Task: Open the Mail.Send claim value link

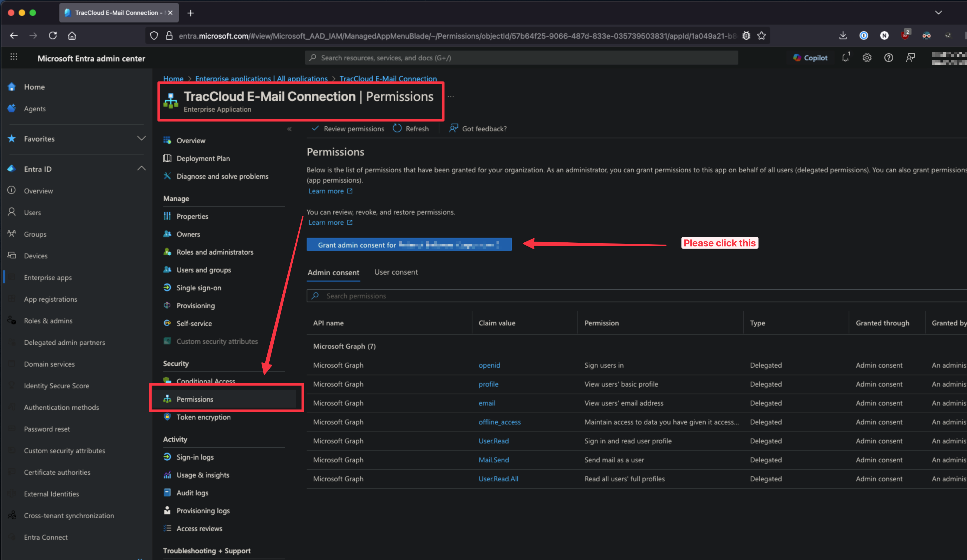Action: coord(494,460)
